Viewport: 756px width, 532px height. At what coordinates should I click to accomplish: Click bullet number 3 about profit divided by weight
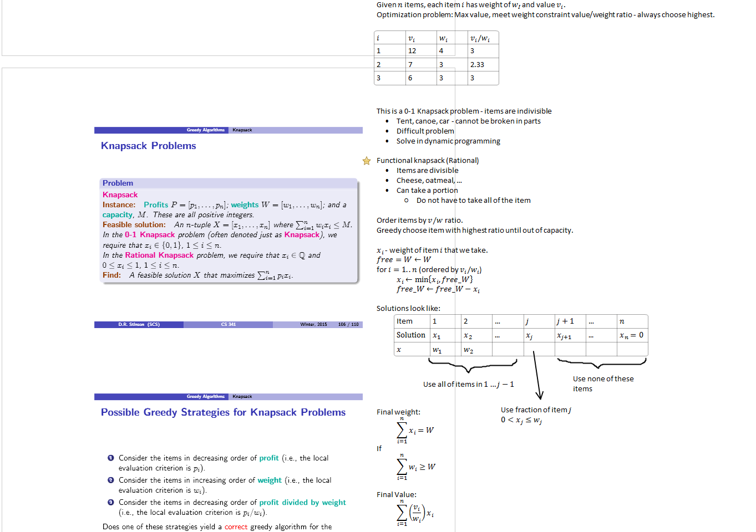(110, 502)
